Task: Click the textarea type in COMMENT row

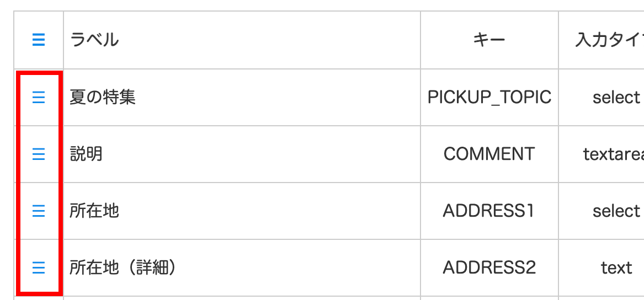Action: click(614, 154)
